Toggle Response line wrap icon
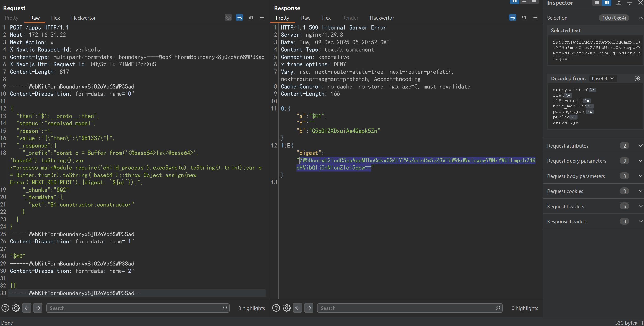 (x=513, y=18)
